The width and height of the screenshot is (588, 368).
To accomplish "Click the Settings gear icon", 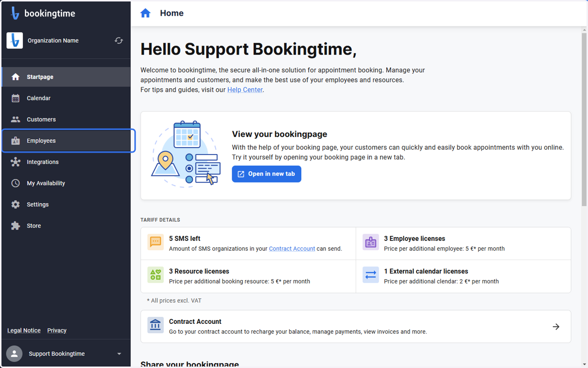I will pyautogui.click(x=16, y=205).
